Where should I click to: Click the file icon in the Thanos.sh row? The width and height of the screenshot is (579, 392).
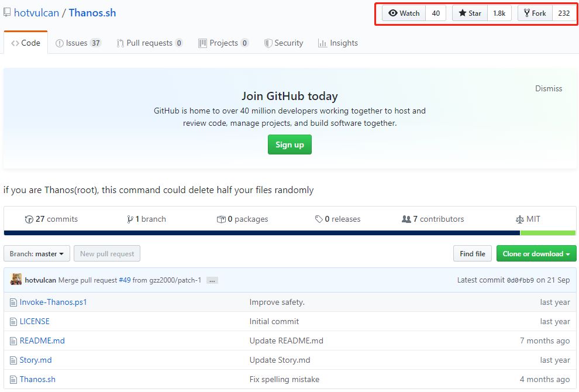click(13, 380)
